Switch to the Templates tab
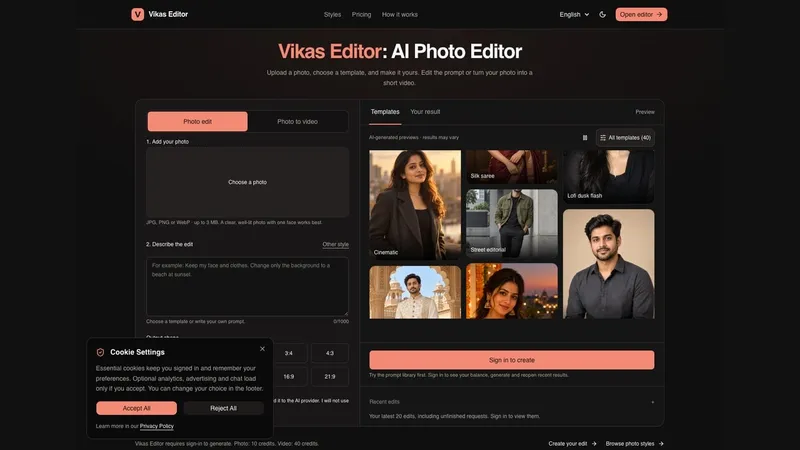This screenshot has height=450, width=800. point(385,112)
